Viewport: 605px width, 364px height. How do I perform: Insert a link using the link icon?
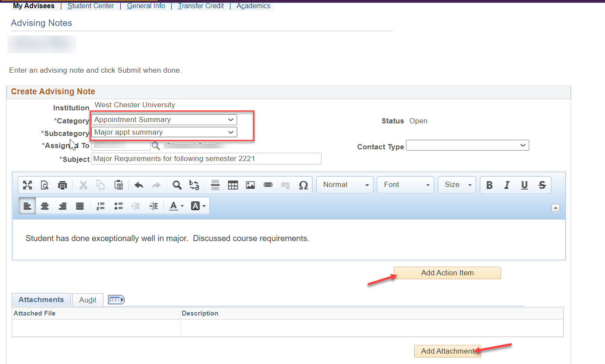268,185
